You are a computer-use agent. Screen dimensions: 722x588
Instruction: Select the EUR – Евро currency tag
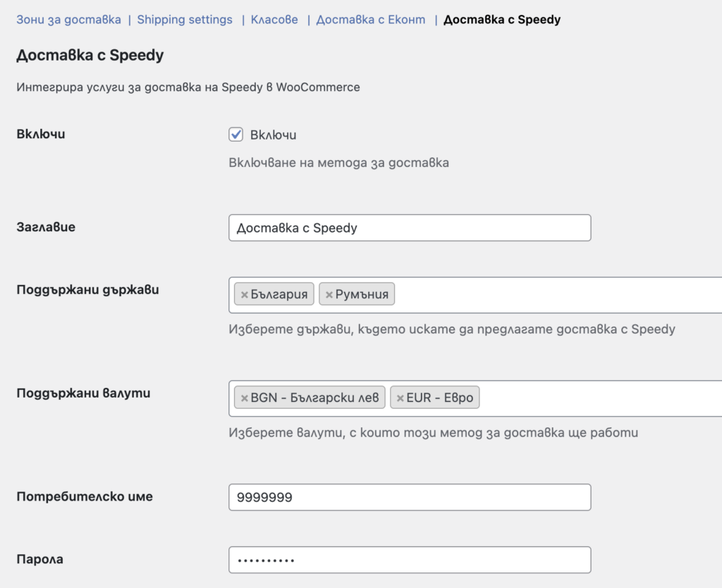tap(441, 397)
